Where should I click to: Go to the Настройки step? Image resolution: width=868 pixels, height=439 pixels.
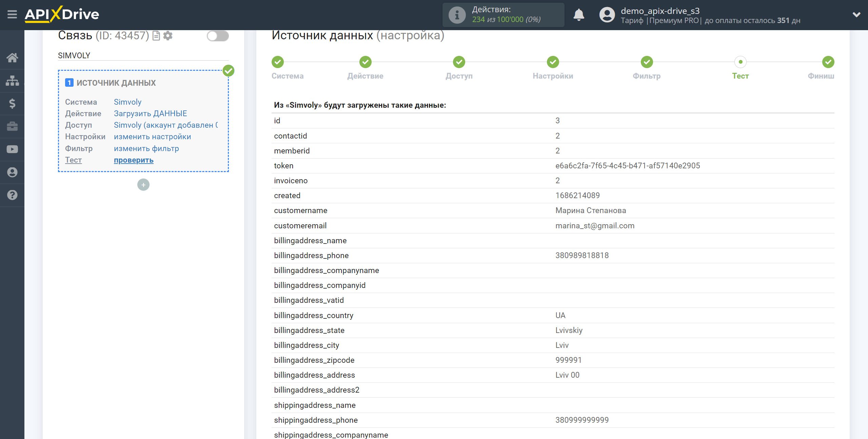pos(553,76)
